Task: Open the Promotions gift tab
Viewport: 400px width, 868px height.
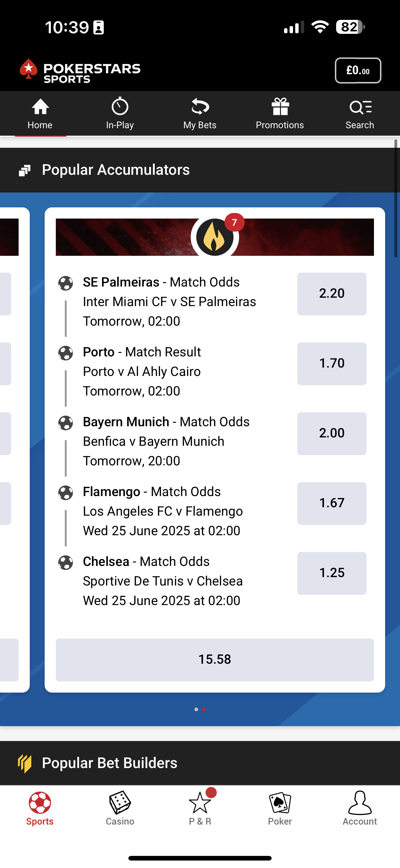Action: pyautogui.click(x=280, y=114)
